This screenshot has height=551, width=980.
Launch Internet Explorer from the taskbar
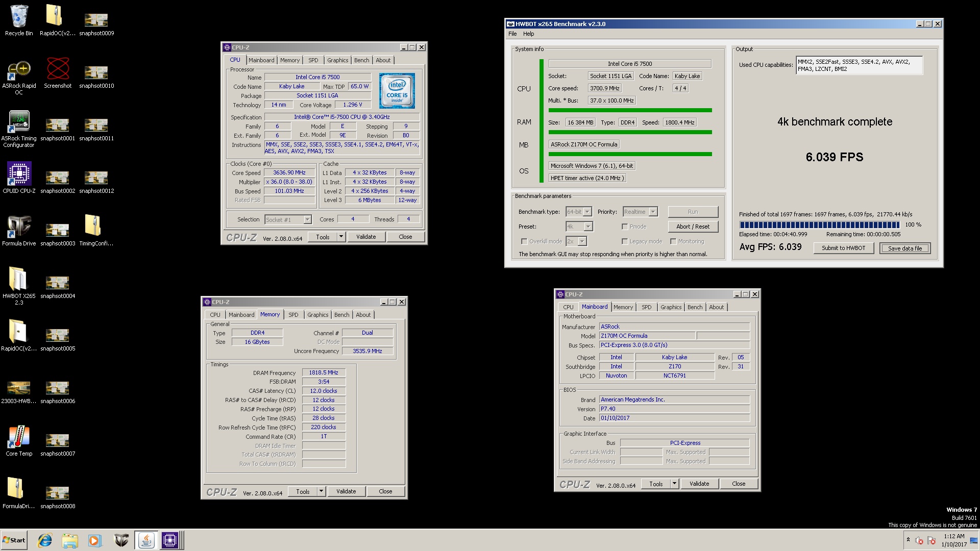(x=45, y=540)
